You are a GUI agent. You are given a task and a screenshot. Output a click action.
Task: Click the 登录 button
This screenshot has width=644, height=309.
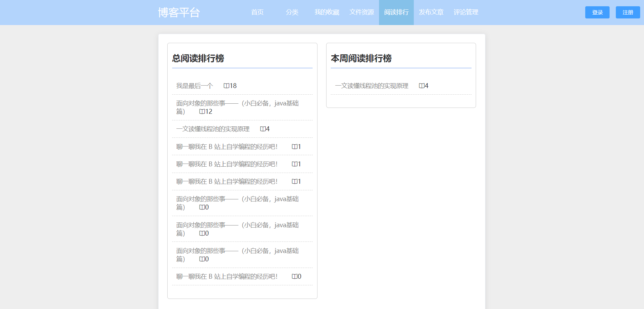pyautogui.click(x=597, y=12)
